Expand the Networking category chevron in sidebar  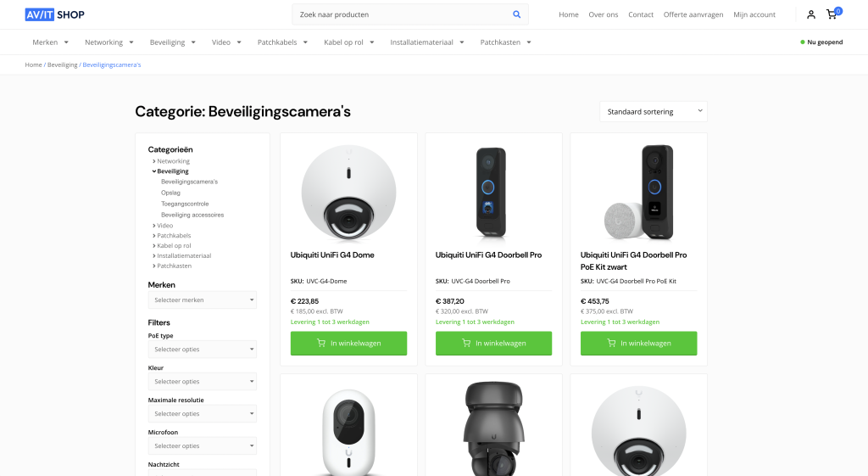(x=154, y=161)
